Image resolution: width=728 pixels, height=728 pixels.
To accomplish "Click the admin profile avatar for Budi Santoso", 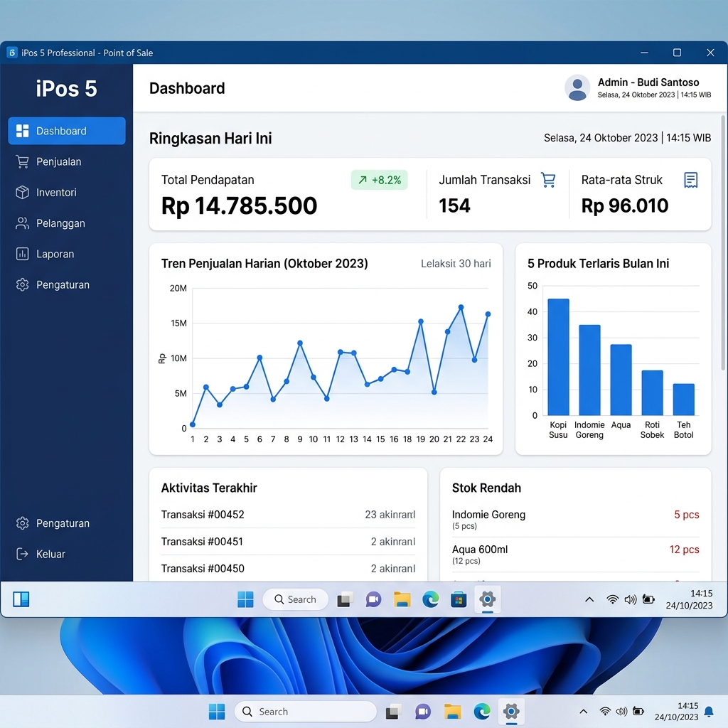I will (x=577, y=87).
